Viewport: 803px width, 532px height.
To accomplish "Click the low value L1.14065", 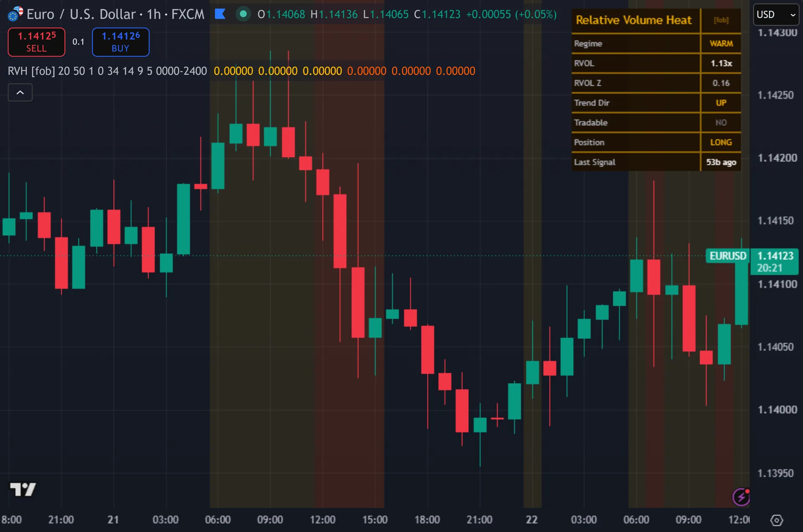I will click(x=386, y=15).
